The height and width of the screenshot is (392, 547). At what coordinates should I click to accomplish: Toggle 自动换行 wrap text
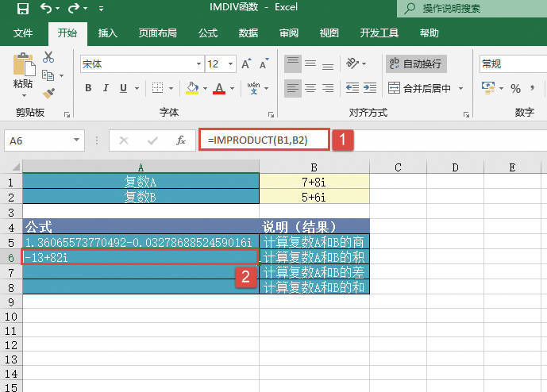click(x=415, y=63)
